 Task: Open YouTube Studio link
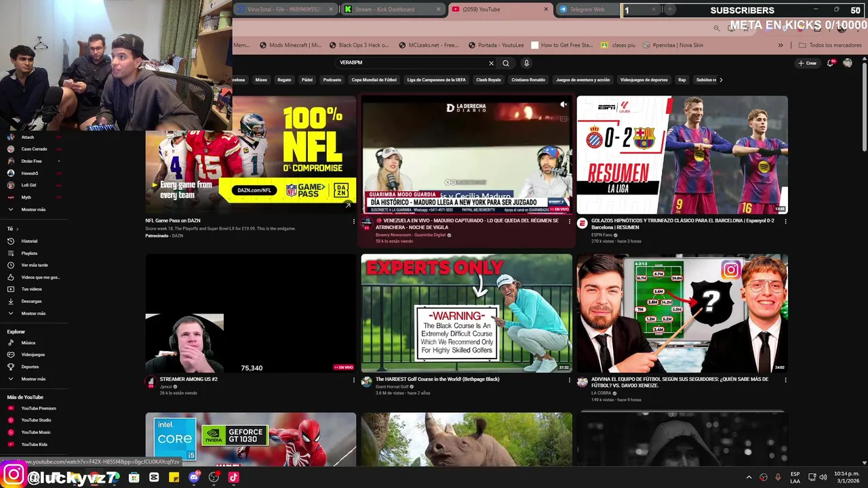point(36,420)
